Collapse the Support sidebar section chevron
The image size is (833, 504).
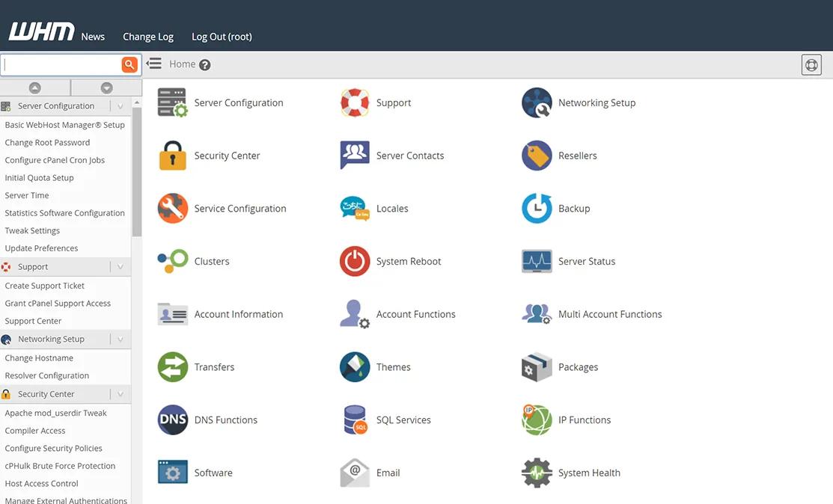pyautogui.click(x=120, y=267)
